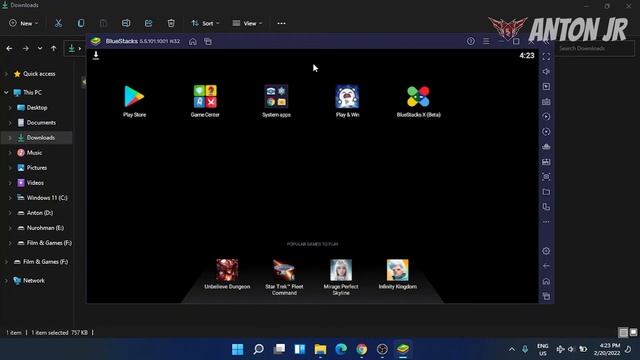This screenshot has width=640, height=360.
Task: Toggle BlueStacks fullscreen mode
Action: [x=546, y=56]
